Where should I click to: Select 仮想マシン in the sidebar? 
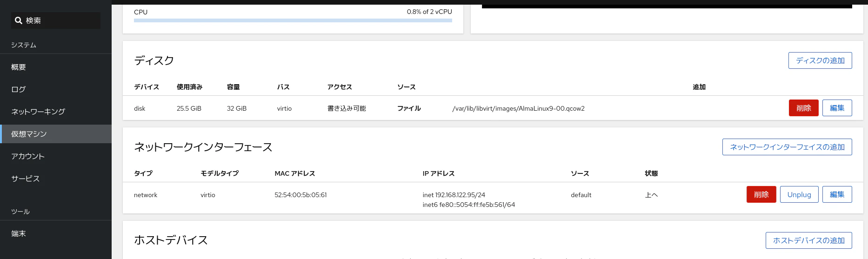coord(56,134)
